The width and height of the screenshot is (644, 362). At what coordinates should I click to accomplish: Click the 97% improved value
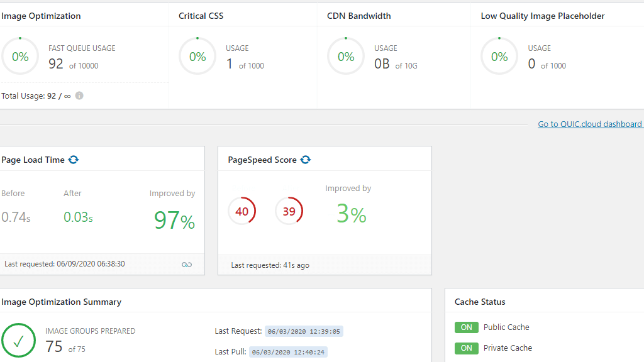[x=175, y=221]
